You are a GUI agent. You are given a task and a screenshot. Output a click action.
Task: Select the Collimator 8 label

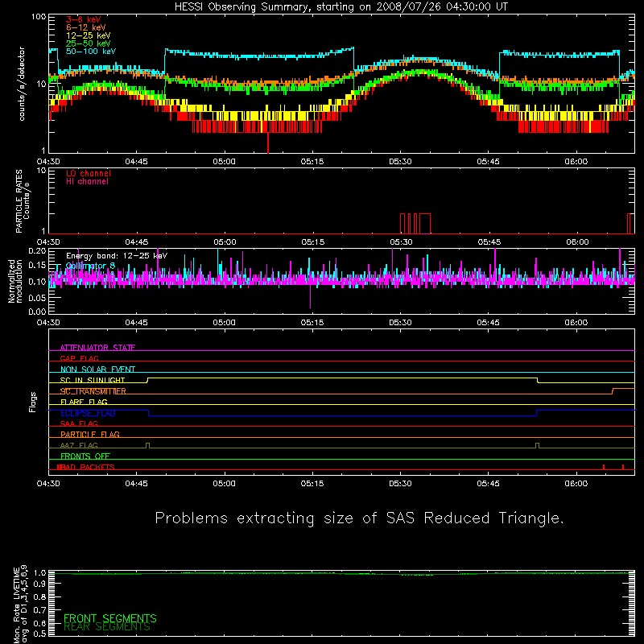point(90,266)
